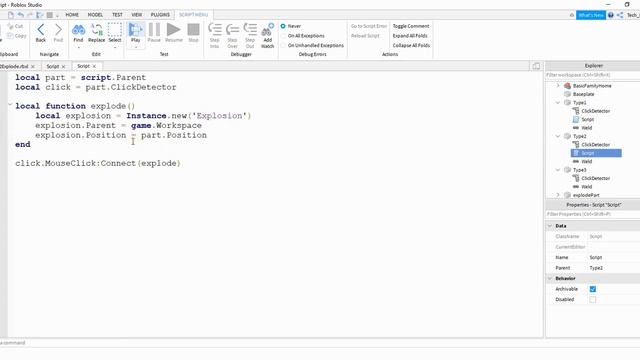
Task: Click the redo arrow in quick access bar
Action: [x=30, y=15]
